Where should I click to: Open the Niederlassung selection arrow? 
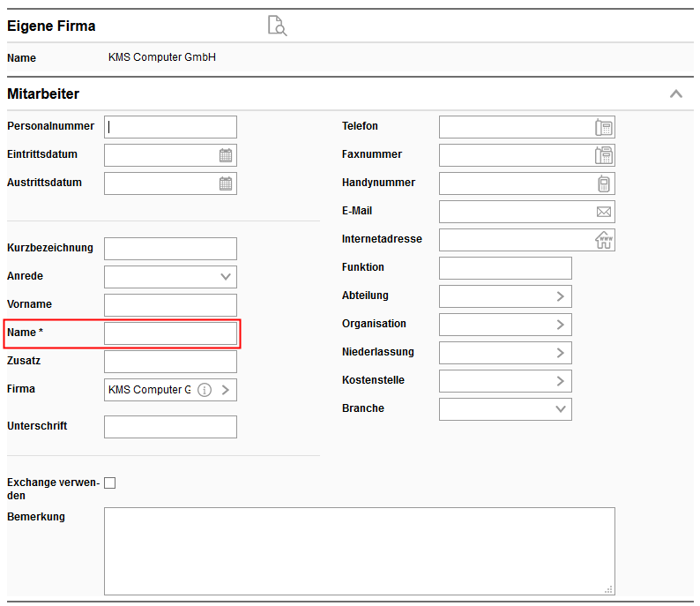pos(561,353)
